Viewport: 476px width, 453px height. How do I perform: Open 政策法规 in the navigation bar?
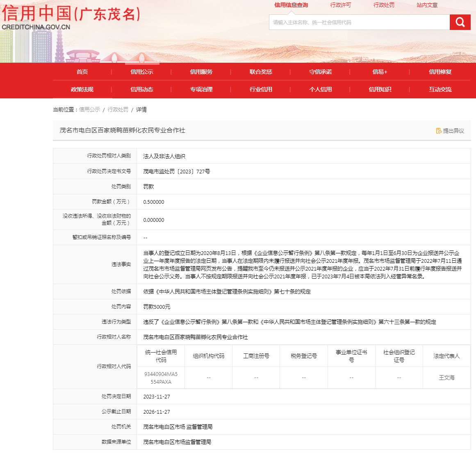(x=82, y=89)
